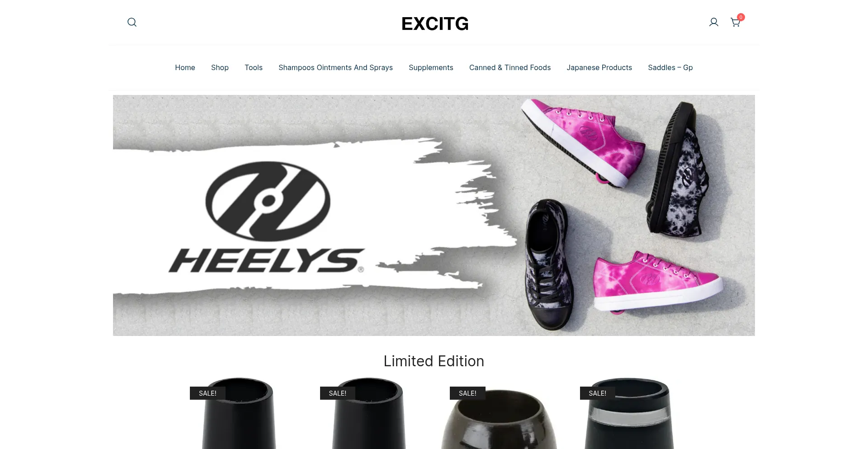Open the Shop menu item
This screenshot has width=868, height=449.
click(220, 67)
